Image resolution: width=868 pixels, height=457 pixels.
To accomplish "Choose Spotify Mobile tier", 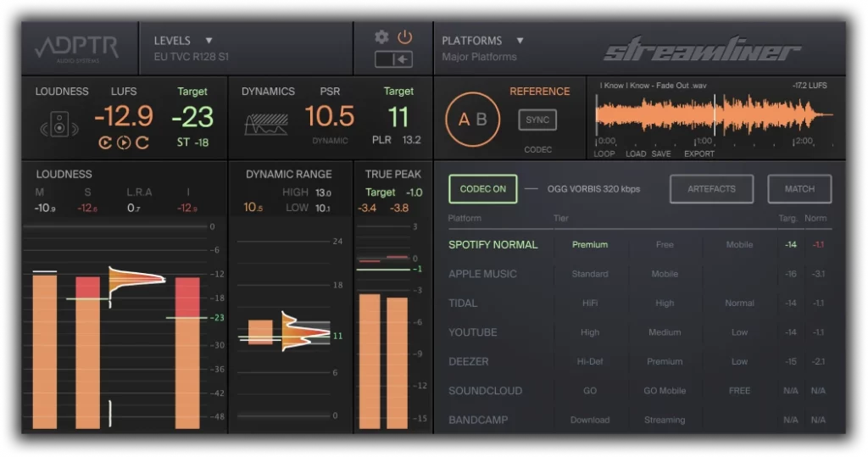I will (739, 244).
